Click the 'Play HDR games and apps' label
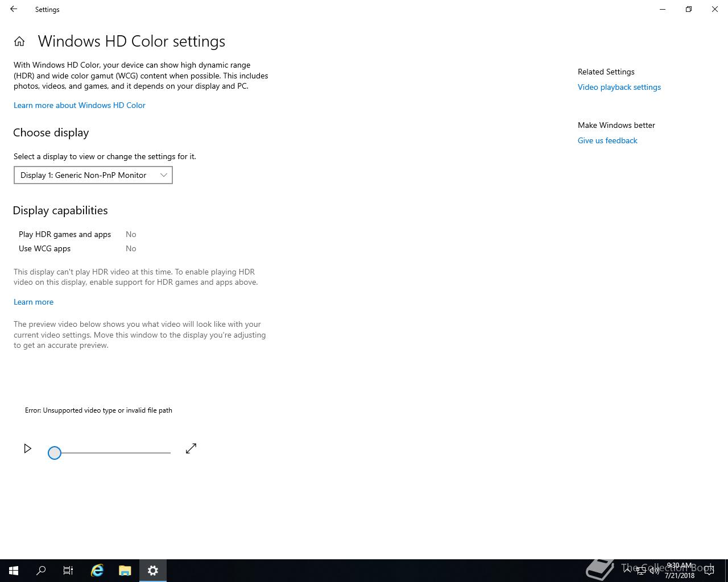Image resolution: width=728 pixels, height=582 pixels. pos(65,234)
